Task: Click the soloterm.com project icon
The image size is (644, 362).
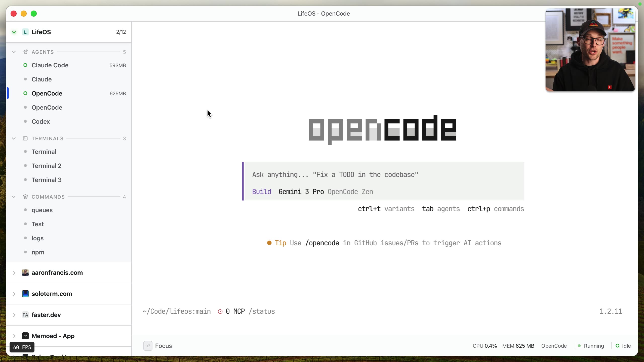Action: tap(25, 294)
